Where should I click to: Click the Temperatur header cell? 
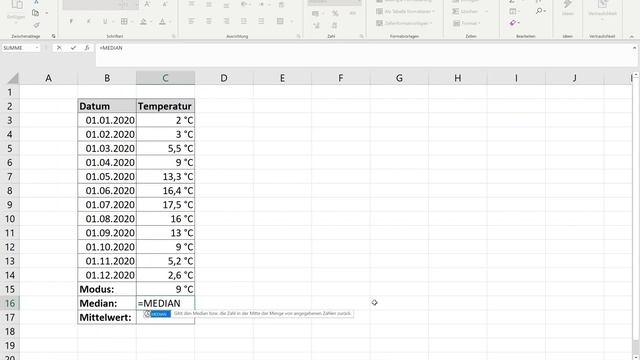pyautogui.click(x=165, y=106)
